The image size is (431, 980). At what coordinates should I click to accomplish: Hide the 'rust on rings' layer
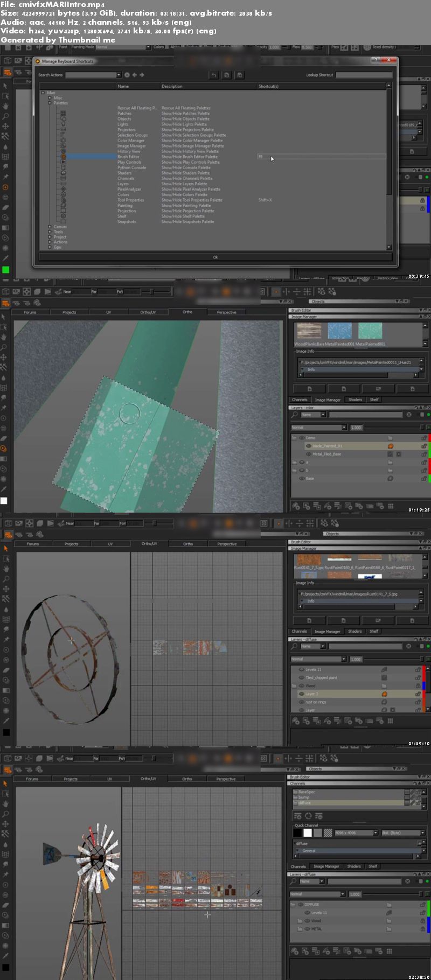click(301, 702)
